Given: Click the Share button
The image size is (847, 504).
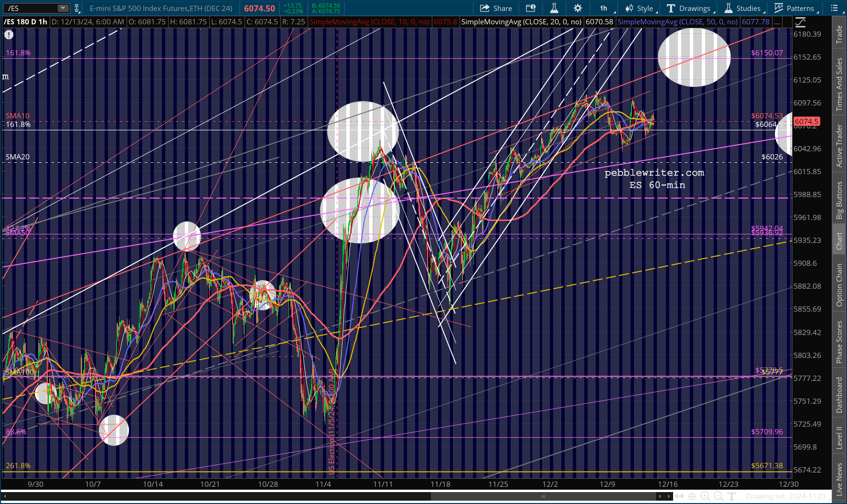Looking at the screenshot, I should 496,8.
